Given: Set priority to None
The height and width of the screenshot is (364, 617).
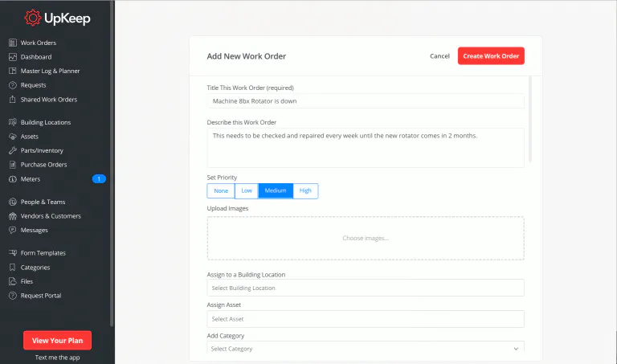Looking at the screenshot, I should pos(220,191).
